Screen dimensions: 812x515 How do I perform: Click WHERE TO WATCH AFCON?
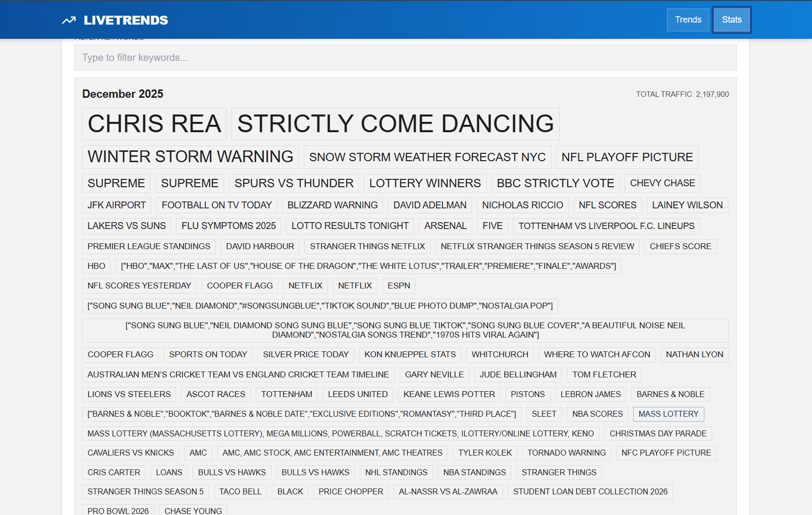coord(597,355)
